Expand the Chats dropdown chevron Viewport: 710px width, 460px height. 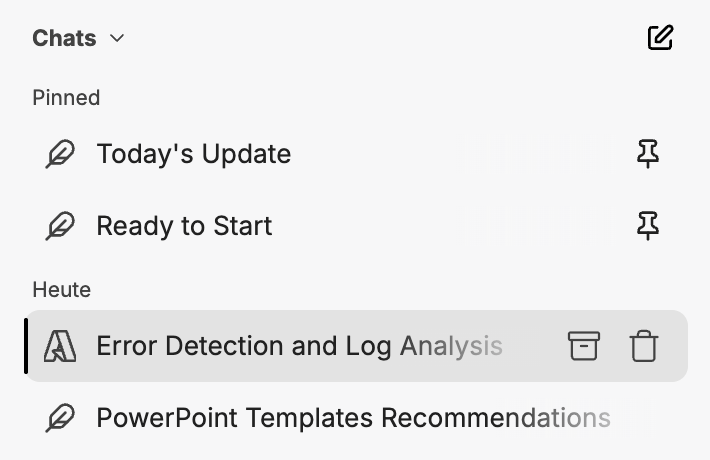pos(117,38)
